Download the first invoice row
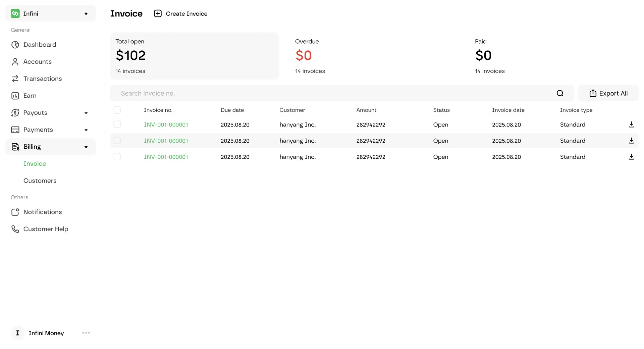This screenshot has height=349, width=644. [x=631, y=124]
